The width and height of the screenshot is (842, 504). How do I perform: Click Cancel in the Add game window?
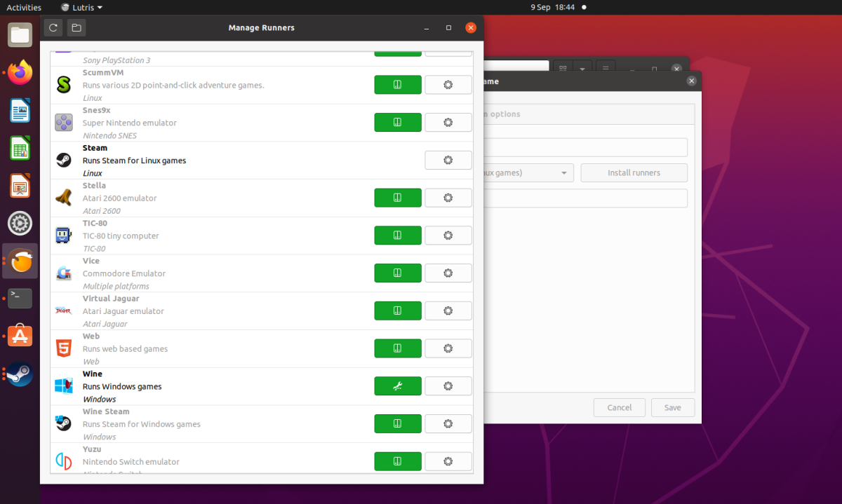(620, 407)
